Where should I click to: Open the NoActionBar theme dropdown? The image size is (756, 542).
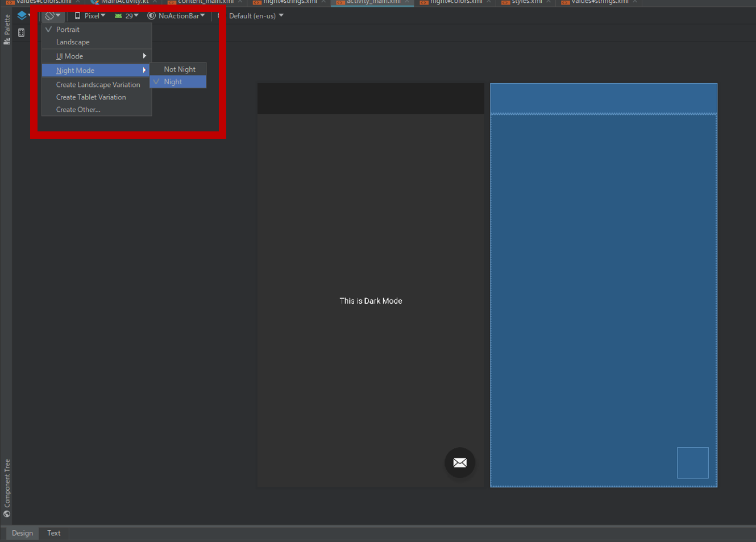click(176, 16)
